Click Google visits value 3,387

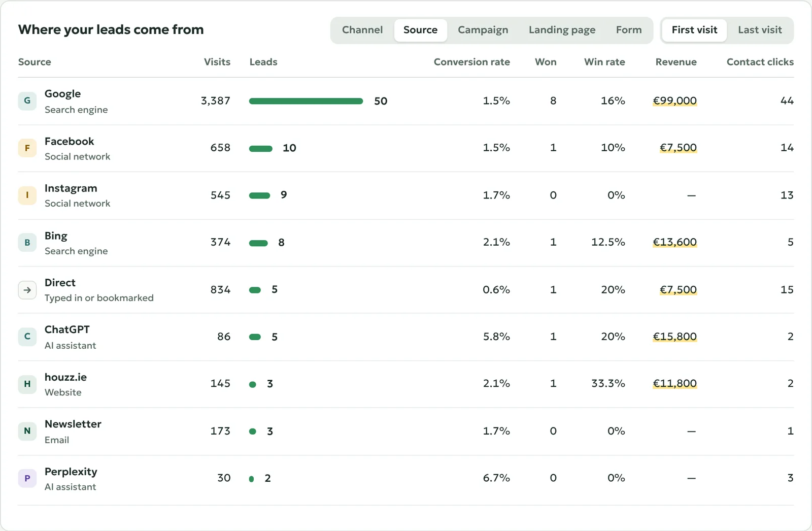216,101
